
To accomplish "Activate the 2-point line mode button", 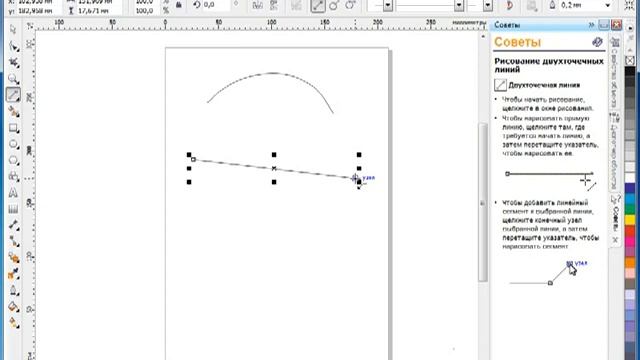I will [x=318, y=5].
